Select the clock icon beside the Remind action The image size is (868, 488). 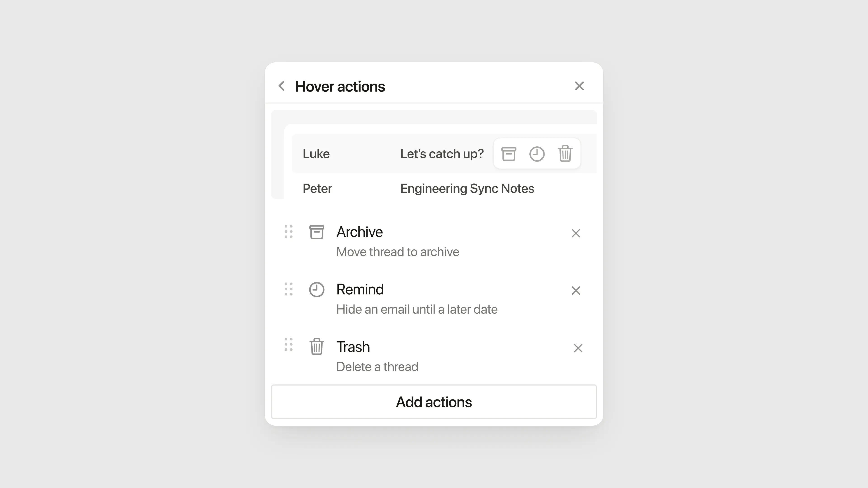pyautogui.click(x=317, y=289)
